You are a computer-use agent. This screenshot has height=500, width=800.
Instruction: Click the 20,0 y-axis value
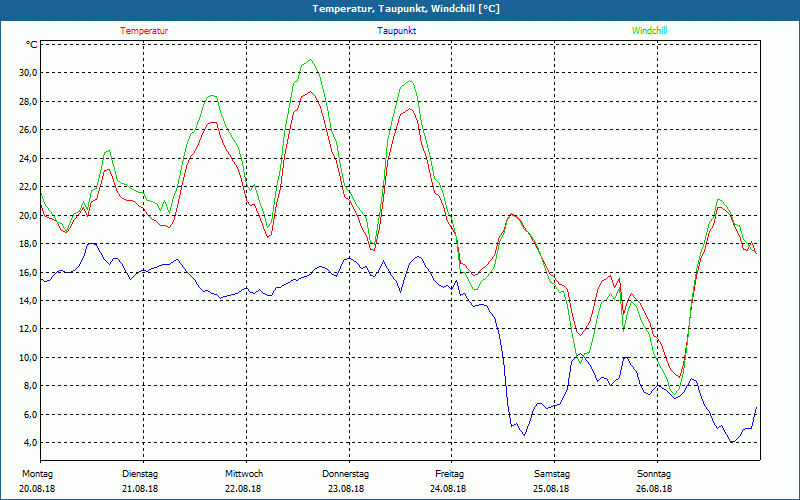(28, 215)
